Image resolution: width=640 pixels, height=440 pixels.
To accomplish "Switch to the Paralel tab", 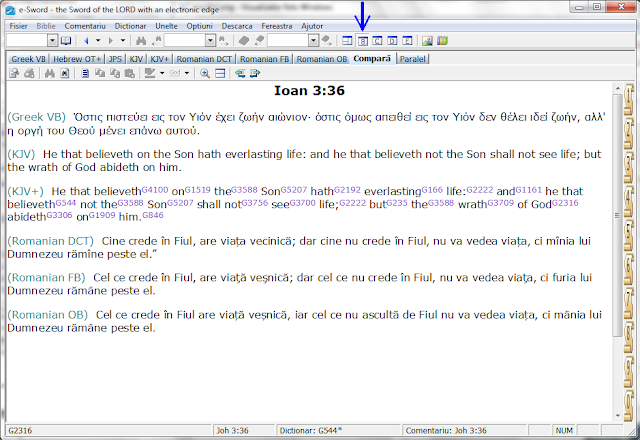I will click(413, 59).
